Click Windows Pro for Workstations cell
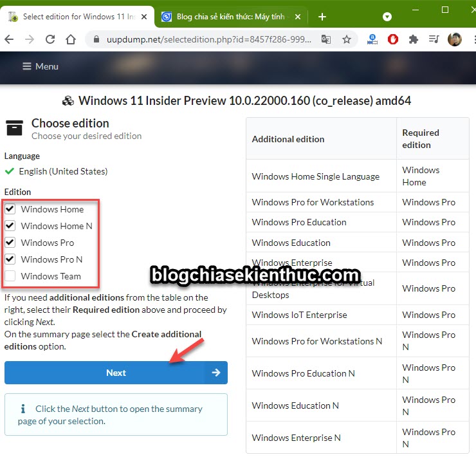Viewport: 476px width, 457px height. coord(321,202)
